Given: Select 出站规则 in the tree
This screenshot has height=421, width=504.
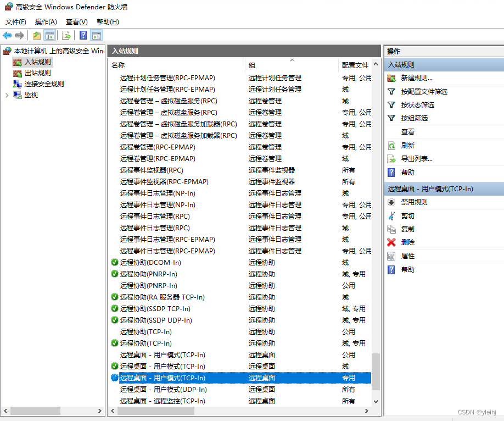Looking at the screenshot, I should click(37, 73).
